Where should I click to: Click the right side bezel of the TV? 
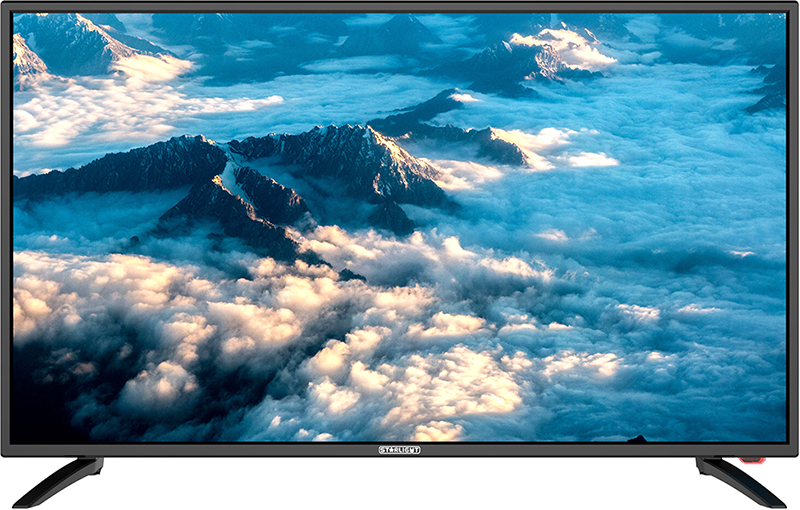pos(793,230)
